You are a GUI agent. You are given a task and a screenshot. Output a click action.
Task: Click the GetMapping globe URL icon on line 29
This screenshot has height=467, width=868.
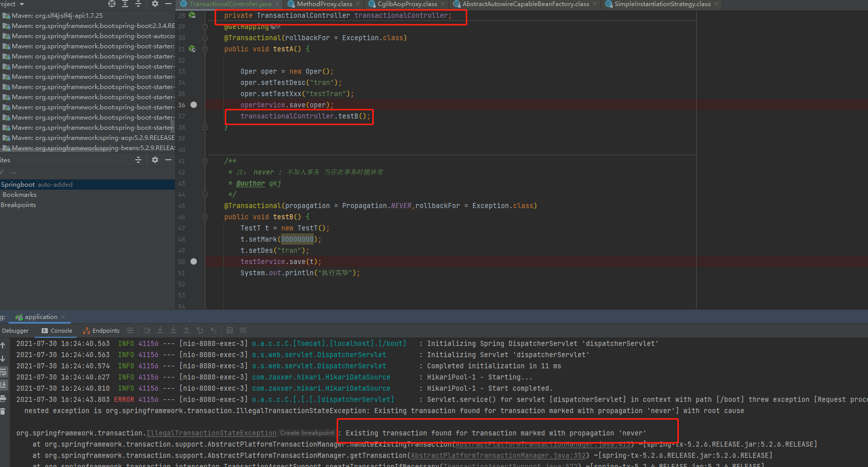(273, 26)
